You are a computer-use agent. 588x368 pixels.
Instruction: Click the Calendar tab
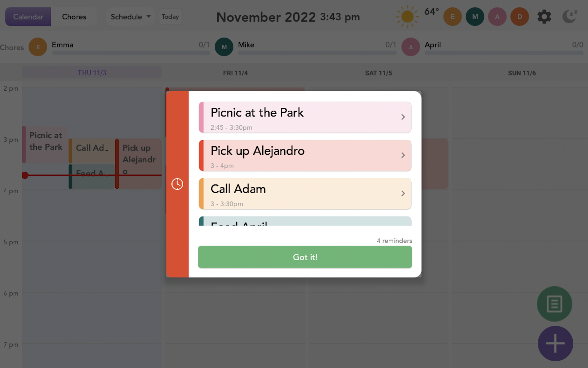(28, 16)
